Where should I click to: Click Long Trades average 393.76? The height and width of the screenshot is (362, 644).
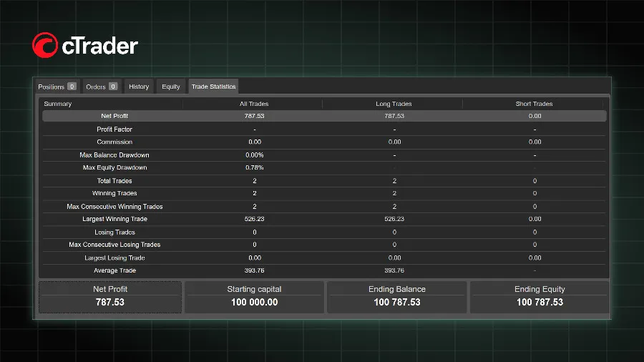tap(394, 270)
